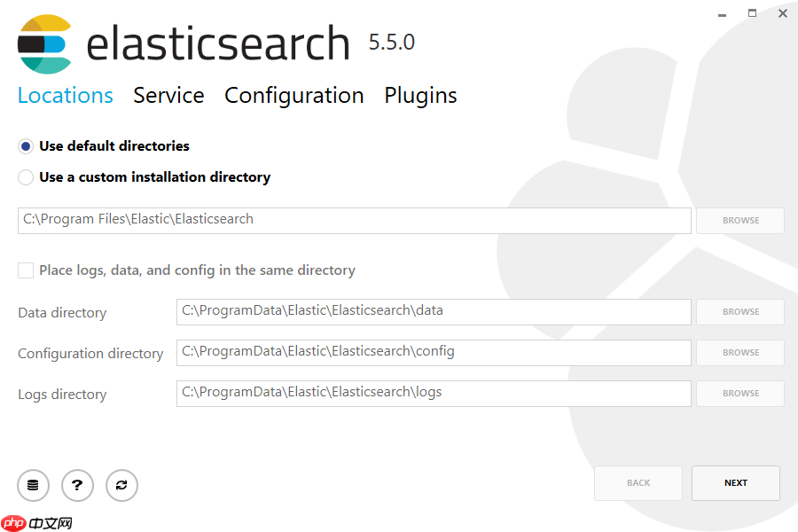This screenshot has height=532, width=798.
Task: Select Use a custom installation directory
Action: click(26, 177)
